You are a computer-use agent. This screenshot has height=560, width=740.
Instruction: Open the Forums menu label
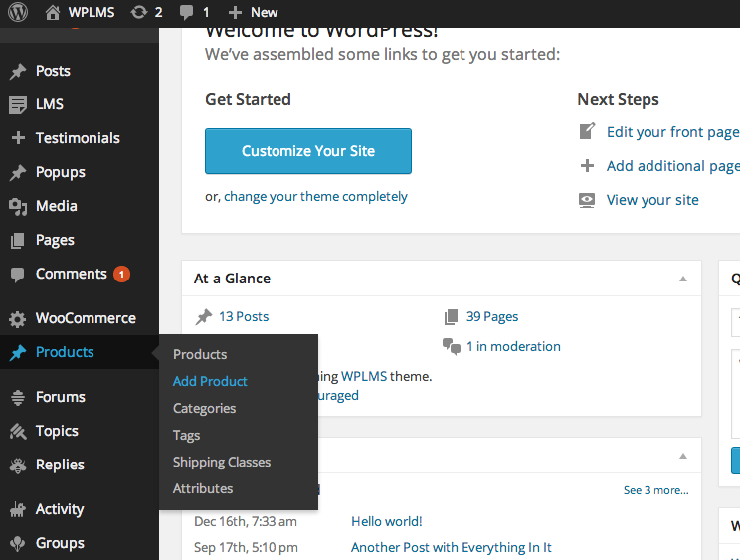tap(61, 397)
